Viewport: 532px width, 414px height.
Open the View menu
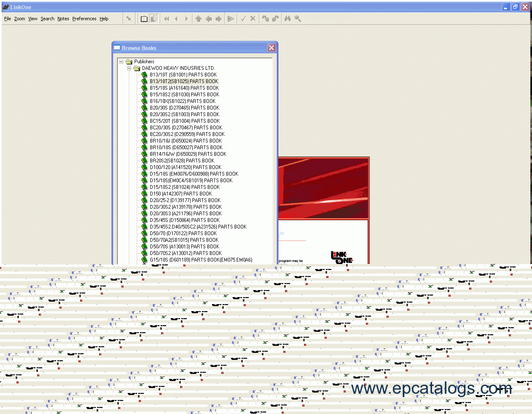pos(33,19)
